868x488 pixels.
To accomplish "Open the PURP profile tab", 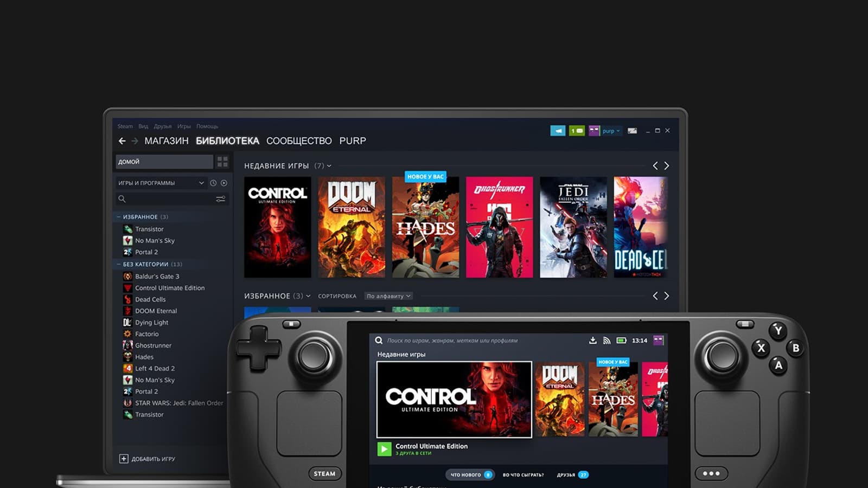I will (353, 141).
